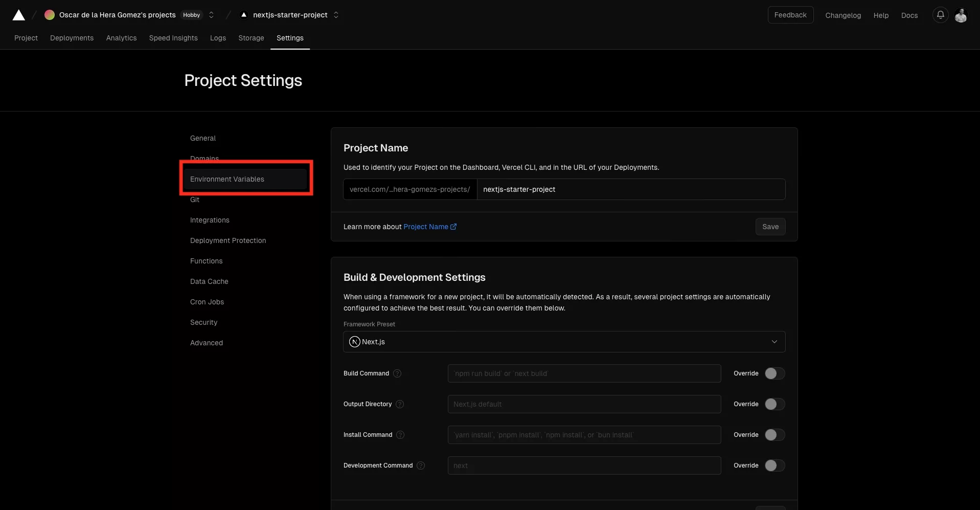Click the Build Command help icon
This screenshot has width=980, height=510.
coord(397,373)
